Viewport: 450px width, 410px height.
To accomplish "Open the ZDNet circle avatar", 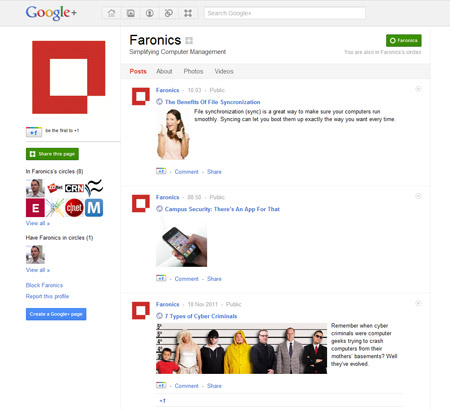I will tap(55, 188).
